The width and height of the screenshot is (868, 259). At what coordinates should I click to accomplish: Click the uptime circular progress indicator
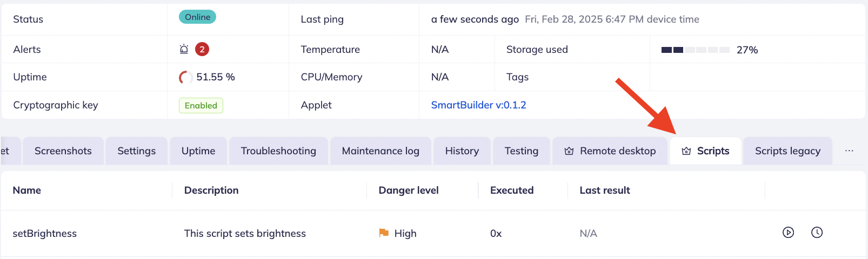(185, 77)
